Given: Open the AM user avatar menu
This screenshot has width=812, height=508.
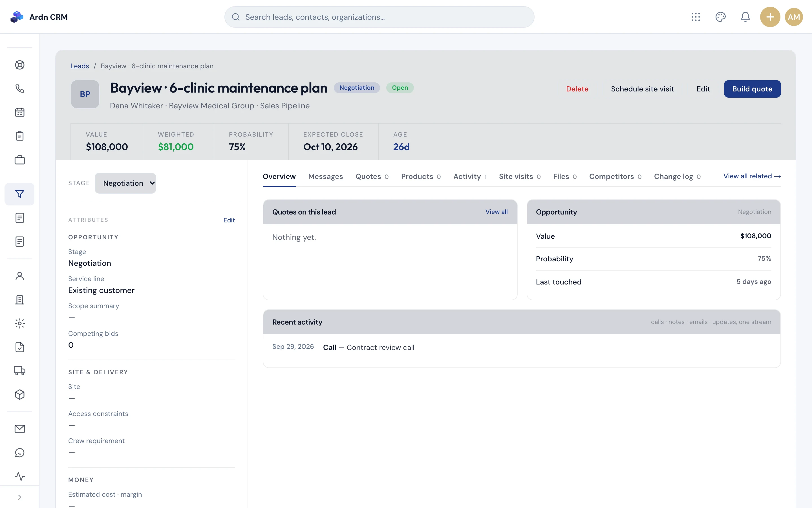Looking at the screenshot, I should 794,17.
